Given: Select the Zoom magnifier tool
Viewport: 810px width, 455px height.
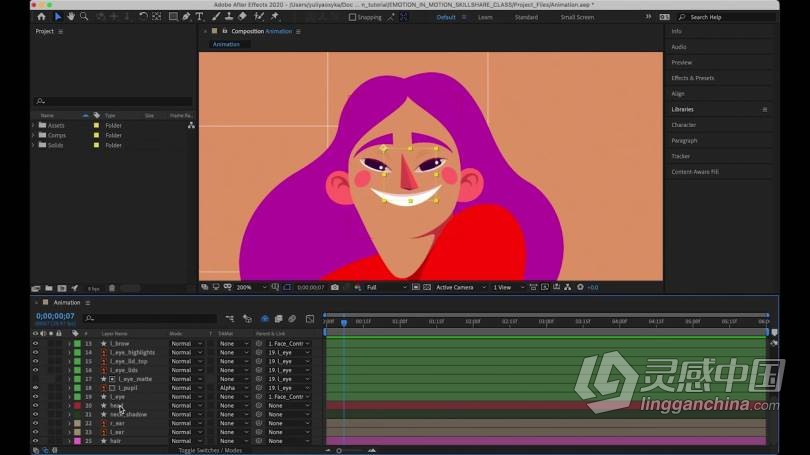Looking at the screenshot, I should 84,17.
